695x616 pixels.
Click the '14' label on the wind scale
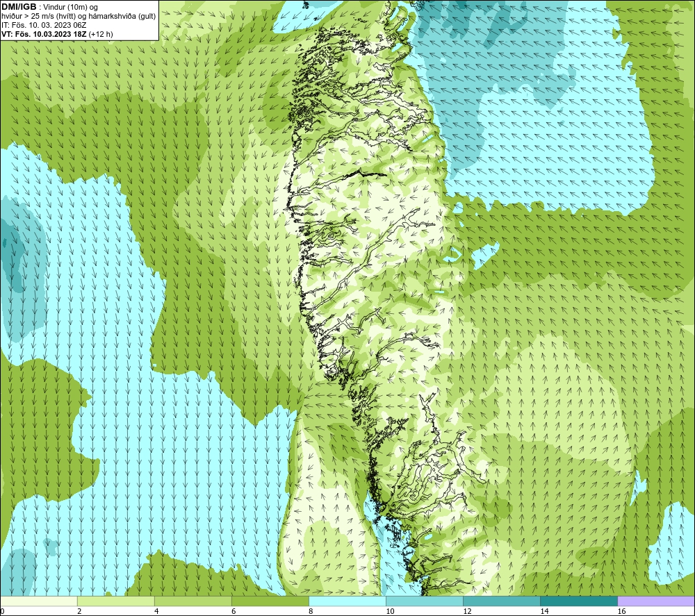544,611
